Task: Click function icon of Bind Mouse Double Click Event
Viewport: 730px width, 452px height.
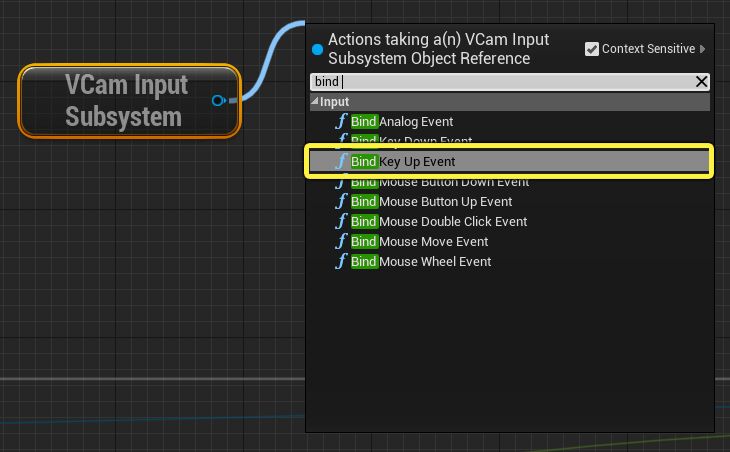Action: [341, 222]
